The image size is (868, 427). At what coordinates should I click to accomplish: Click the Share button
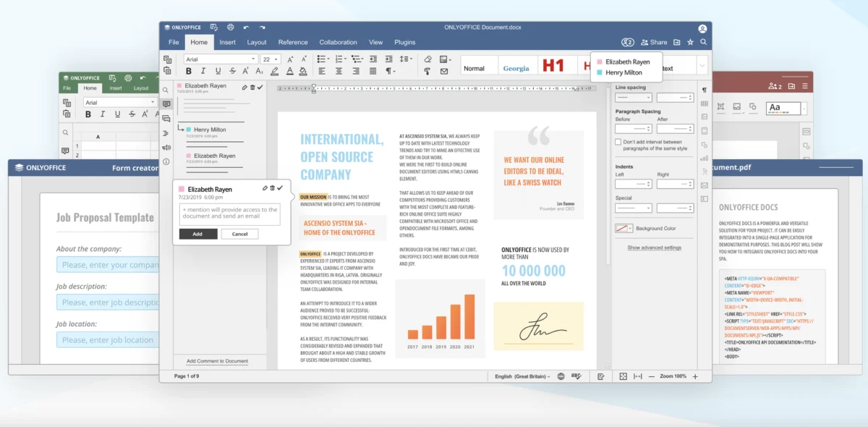(654, 42)
